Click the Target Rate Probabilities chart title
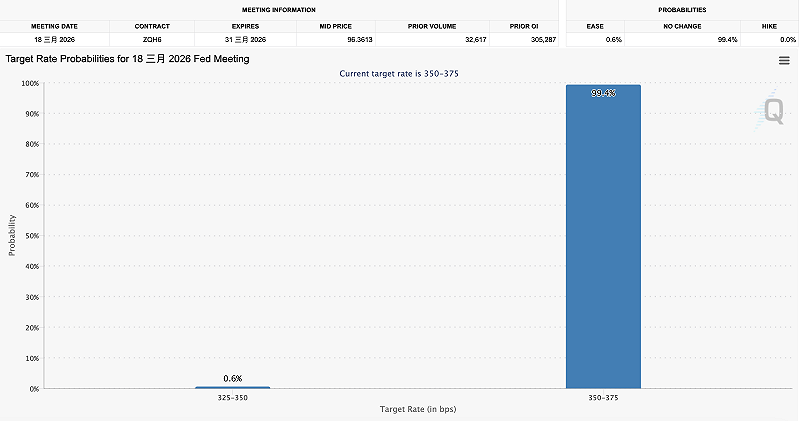 [x=127, y=59]
